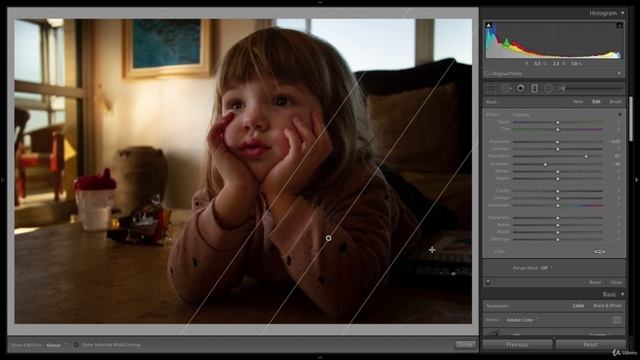Click the Exposure slider handle
Screen dimensions: 640x360
point(558,142)
